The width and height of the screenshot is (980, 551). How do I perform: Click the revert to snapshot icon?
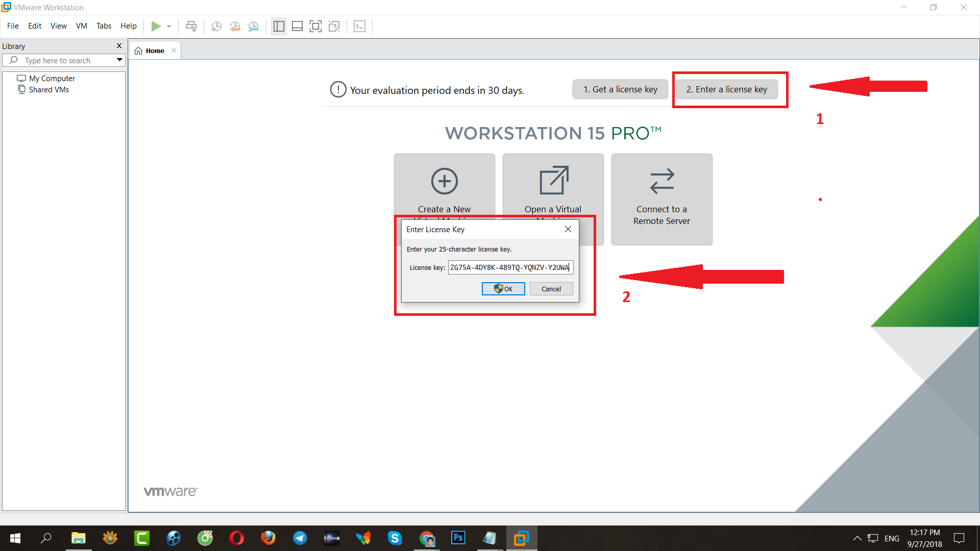click(235, 26)
